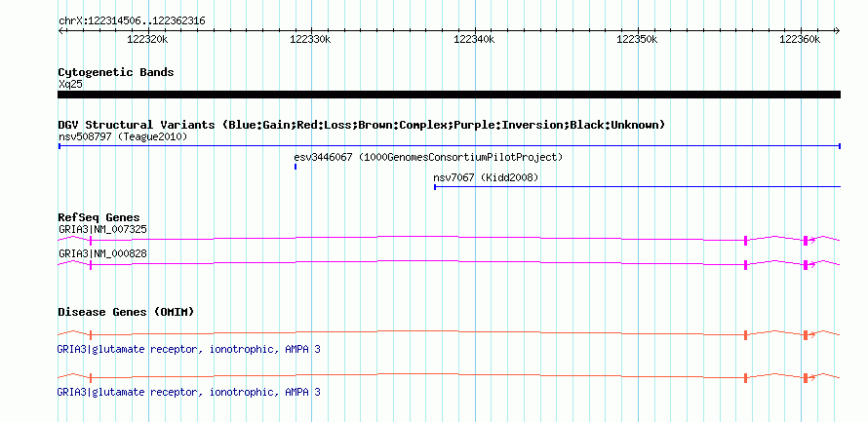Viewport: 868px width, 422px height.
Task: Click the upper orange OMIM GRIA3 gene line
Action: 449,334
